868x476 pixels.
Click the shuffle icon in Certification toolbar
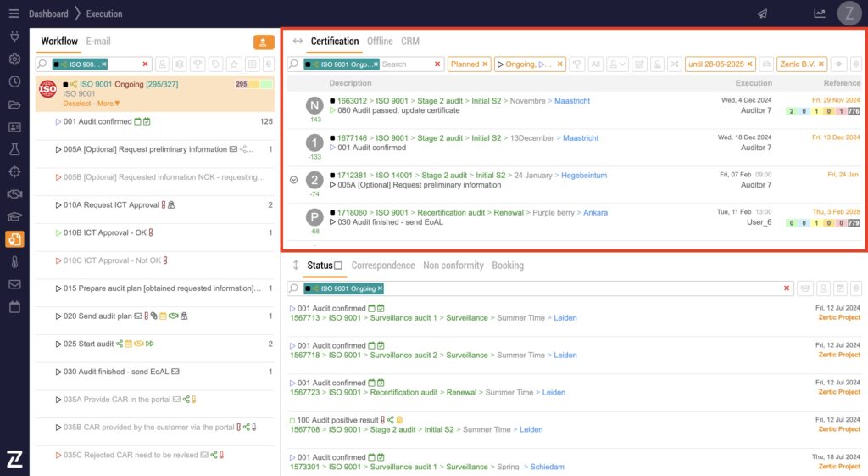pos(674,64)
